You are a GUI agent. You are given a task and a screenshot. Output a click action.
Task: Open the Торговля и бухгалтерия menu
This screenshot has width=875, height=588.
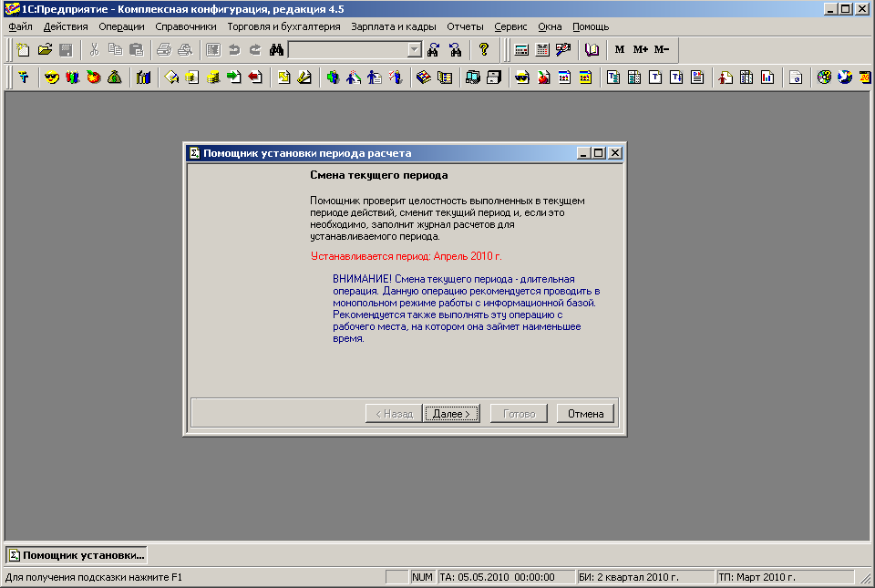tap(283, 26)
